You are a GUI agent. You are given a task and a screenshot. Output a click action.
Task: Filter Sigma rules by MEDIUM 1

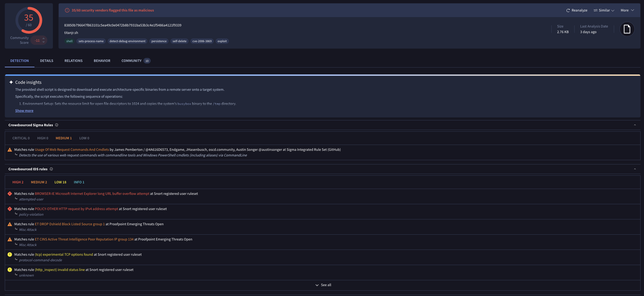tap(64, 138)
